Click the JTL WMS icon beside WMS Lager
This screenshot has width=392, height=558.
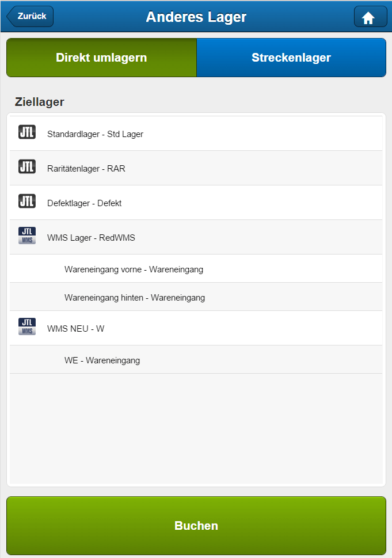point(27,236)
